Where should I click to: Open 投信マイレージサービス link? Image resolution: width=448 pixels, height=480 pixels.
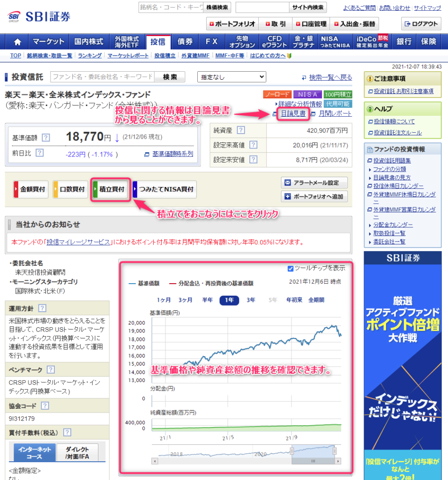point(78,242)
